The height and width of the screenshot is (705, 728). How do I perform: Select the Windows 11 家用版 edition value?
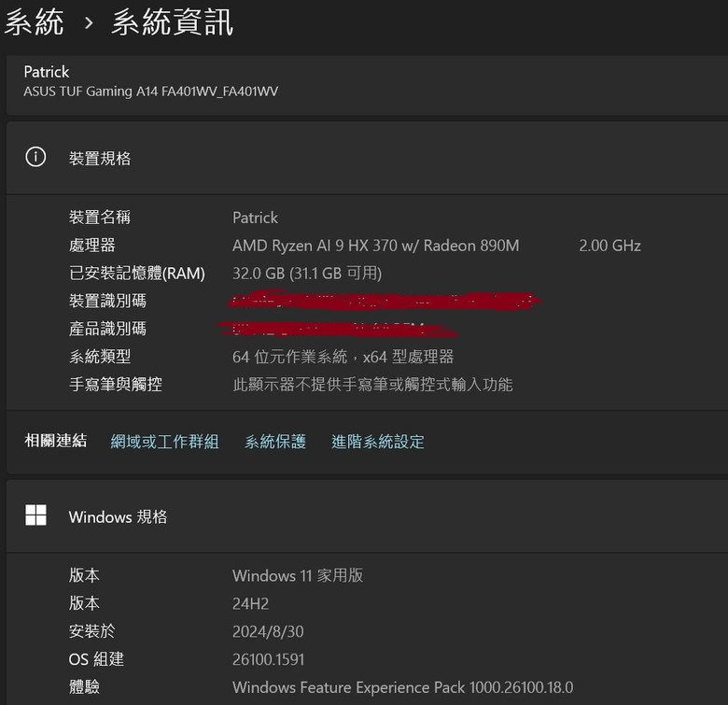pyautogui.click(x=298, y=576)
